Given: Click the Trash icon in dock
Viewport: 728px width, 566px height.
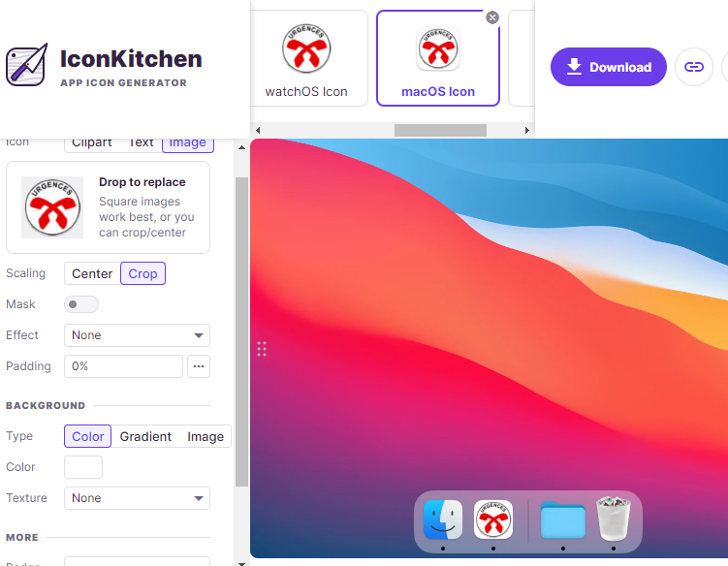Looking at the screenshot, I should pos(614,519).
